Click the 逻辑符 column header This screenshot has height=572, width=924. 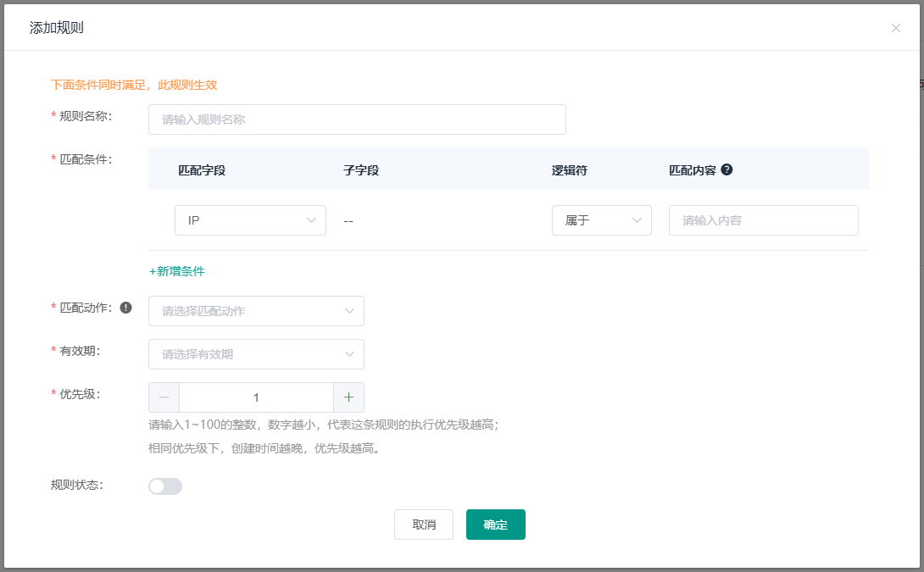tap(569, 169)
